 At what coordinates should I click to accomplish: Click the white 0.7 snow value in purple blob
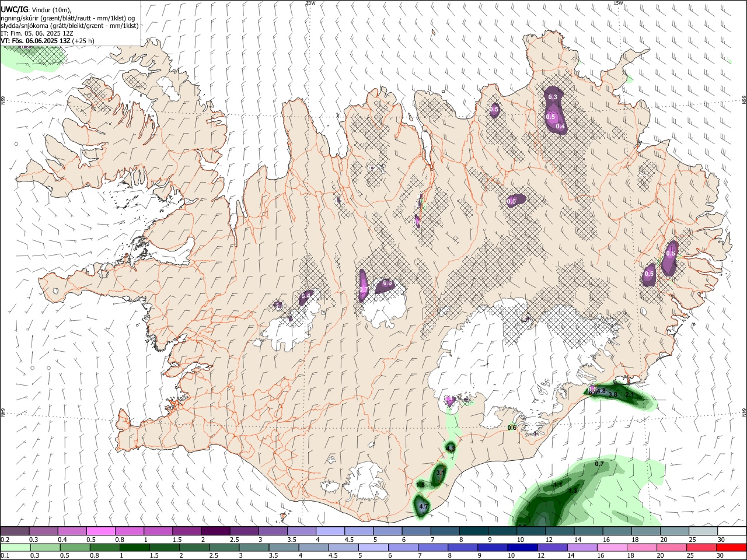[364, 290]
